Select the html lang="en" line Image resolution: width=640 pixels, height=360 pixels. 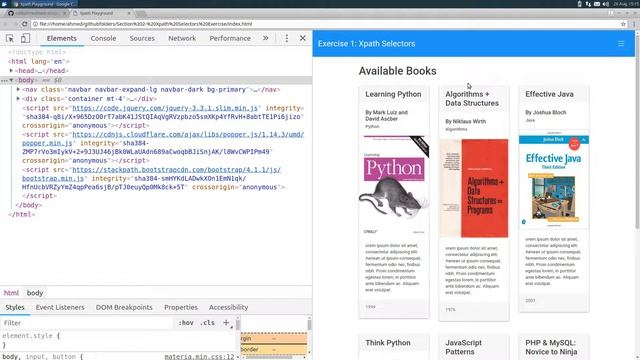39,62
